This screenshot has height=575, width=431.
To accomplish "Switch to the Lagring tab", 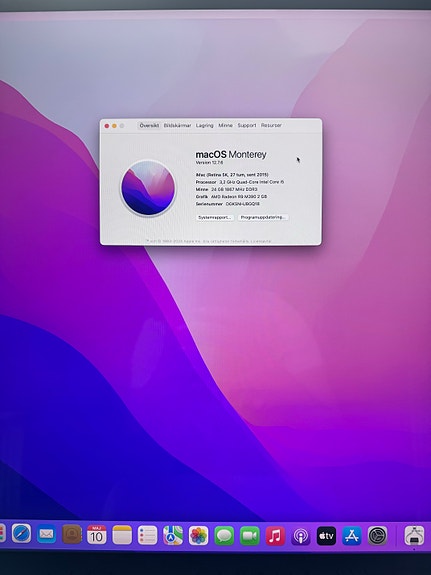I will (x=204, y=125).
